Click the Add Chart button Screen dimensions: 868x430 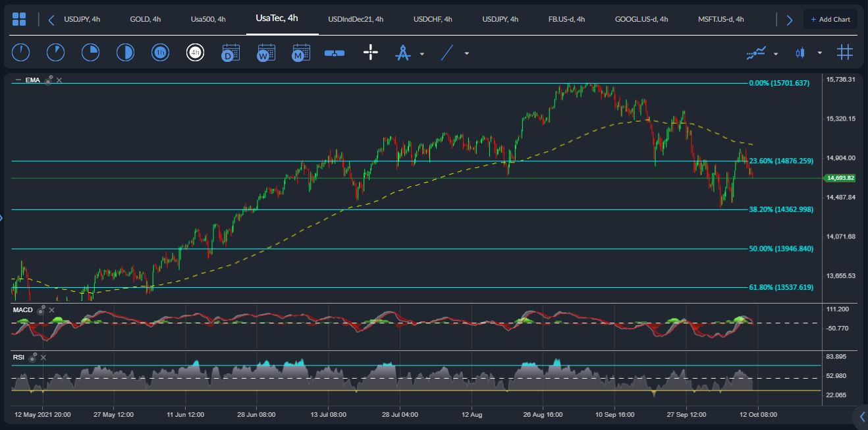[830, 19]
